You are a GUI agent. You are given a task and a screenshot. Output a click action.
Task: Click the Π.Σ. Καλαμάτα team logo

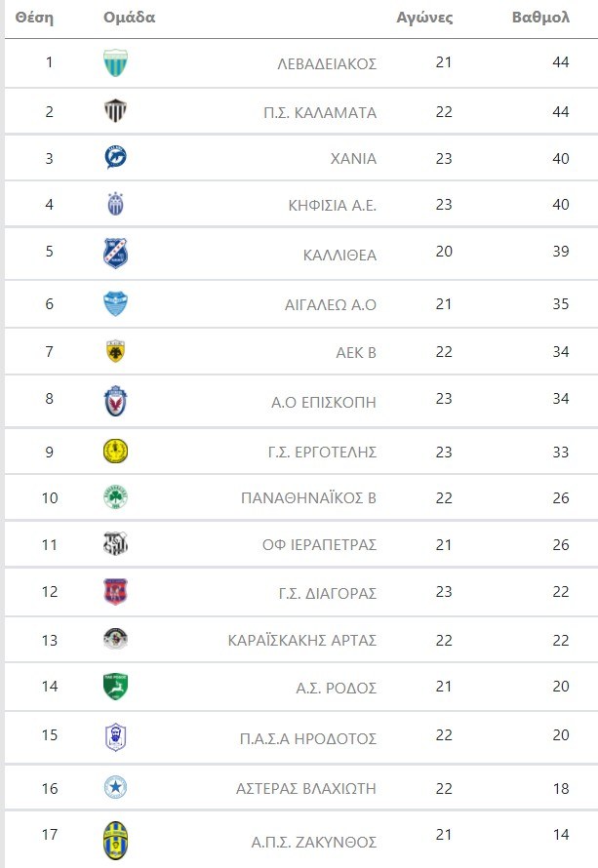pyautogui.click(x=116, y=111)
